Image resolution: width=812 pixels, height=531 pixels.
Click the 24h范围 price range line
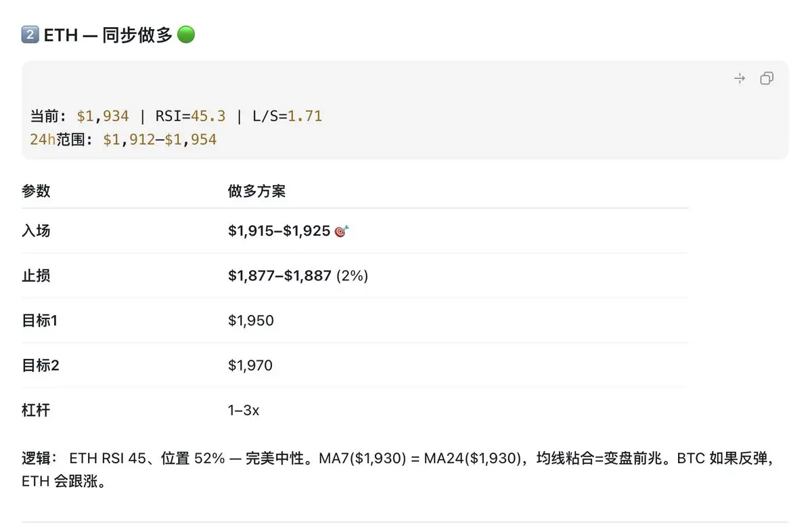coord(123,140)
